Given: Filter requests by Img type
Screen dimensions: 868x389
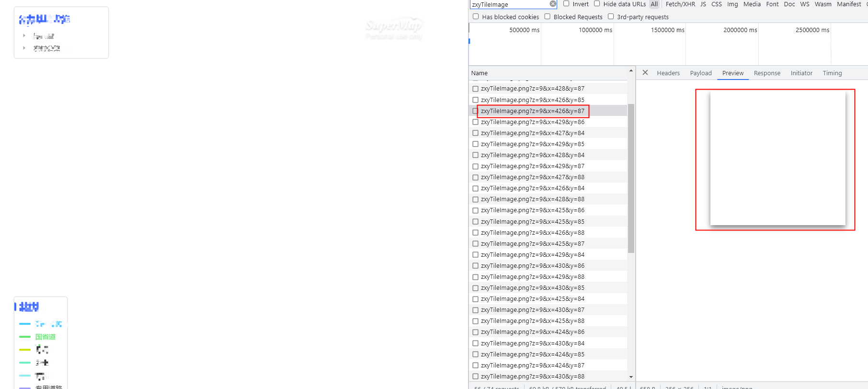Looking at the screenshot, I should point(732,4).
